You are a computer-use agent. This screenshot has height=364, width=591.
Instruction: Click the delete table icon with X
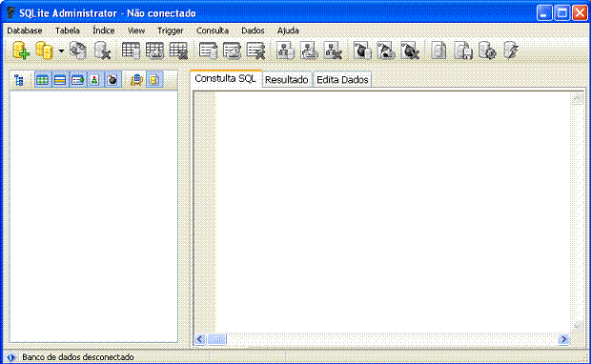coord(178,51)
